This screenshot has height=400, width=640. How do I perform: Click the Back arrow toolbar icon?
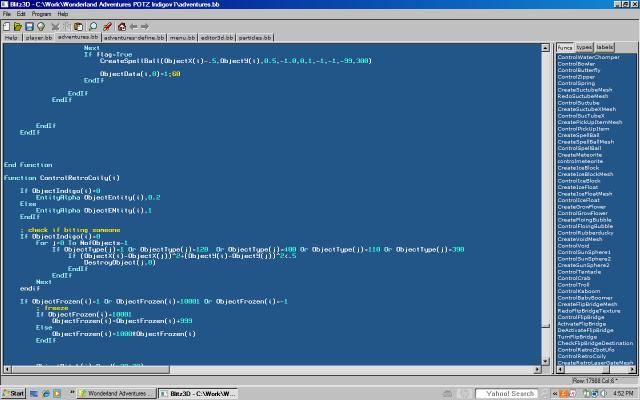tap(133, 27)
